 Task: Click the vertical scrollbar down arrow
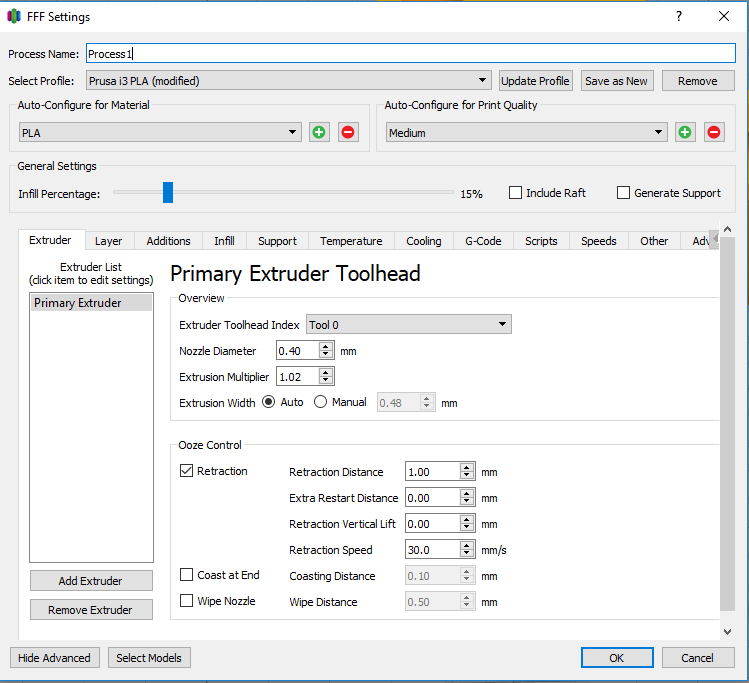(x=728, y=631)
